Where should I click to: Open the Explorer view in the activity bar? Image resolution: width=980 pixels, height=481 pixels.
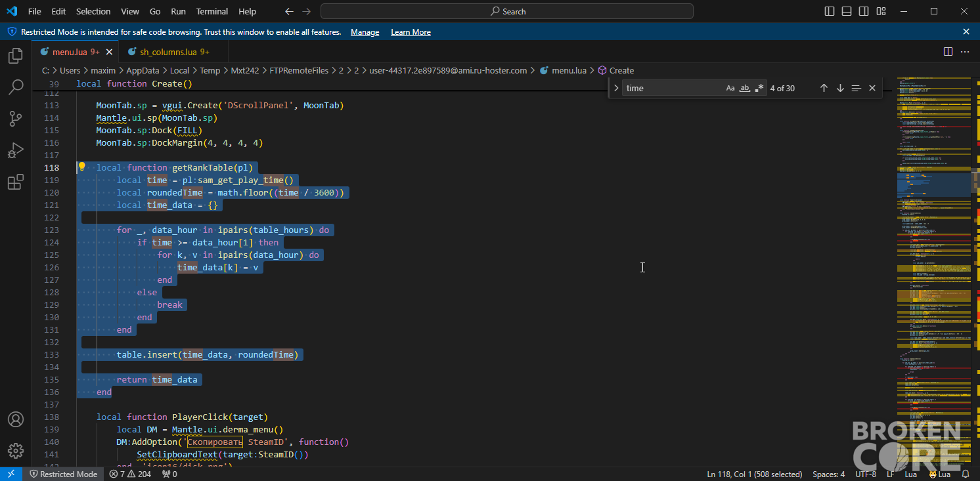pos(16,56)
